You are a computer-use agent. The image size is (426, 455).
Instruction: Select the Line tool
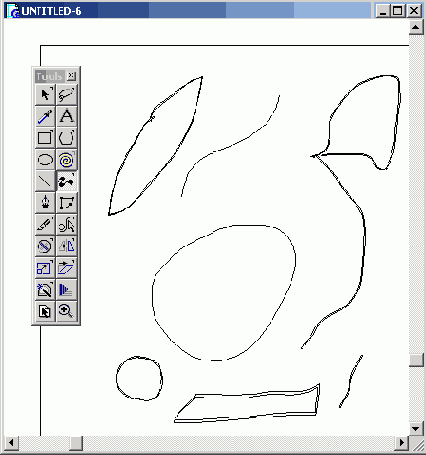pyautogui.click(x=45, y=181)
